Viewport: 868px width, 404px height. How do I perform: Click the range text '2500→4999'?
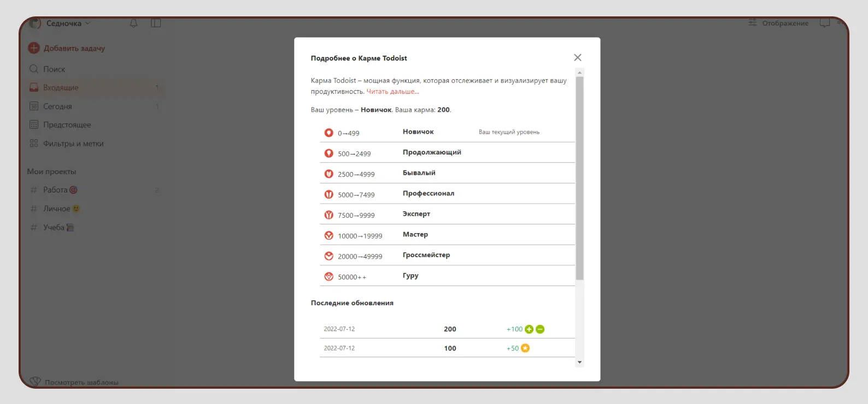click(356, 174)
